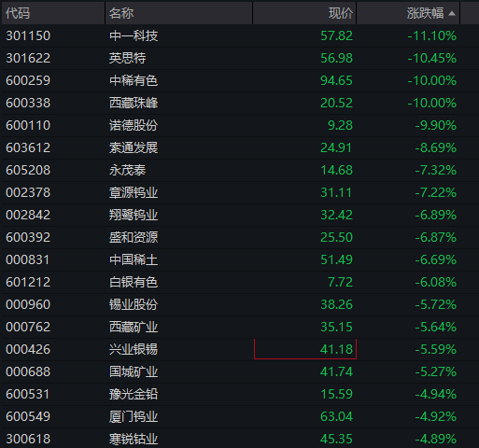This screenshot has height=448, width=479.
Task: Click stock code 000831
Action: 27,259
